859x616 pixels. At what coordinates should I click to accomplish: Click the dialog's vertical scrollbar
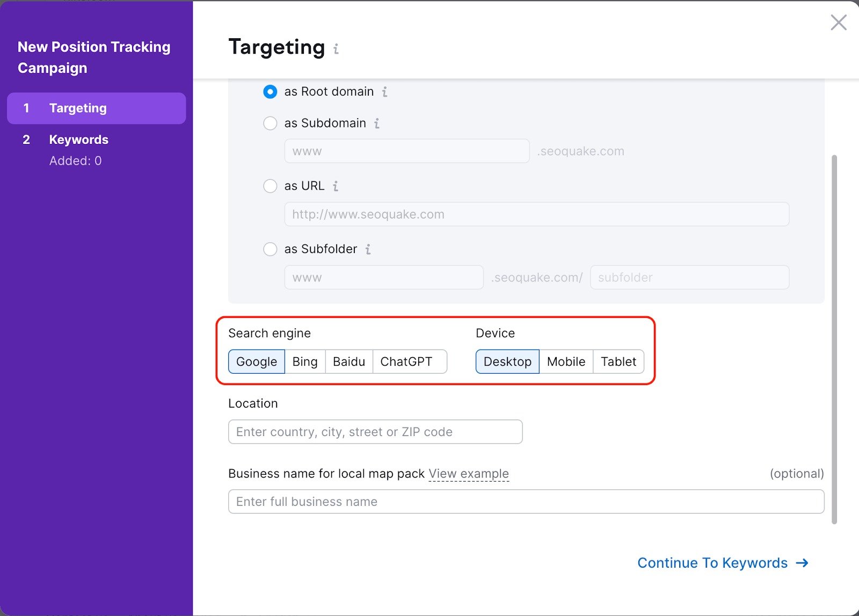click(x=834, y=338)
